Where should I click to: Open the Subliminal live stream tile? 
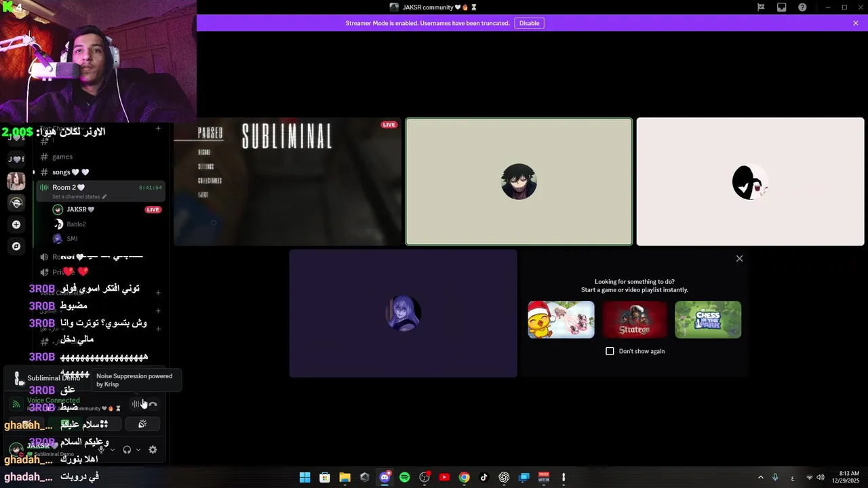coord(288,182)
